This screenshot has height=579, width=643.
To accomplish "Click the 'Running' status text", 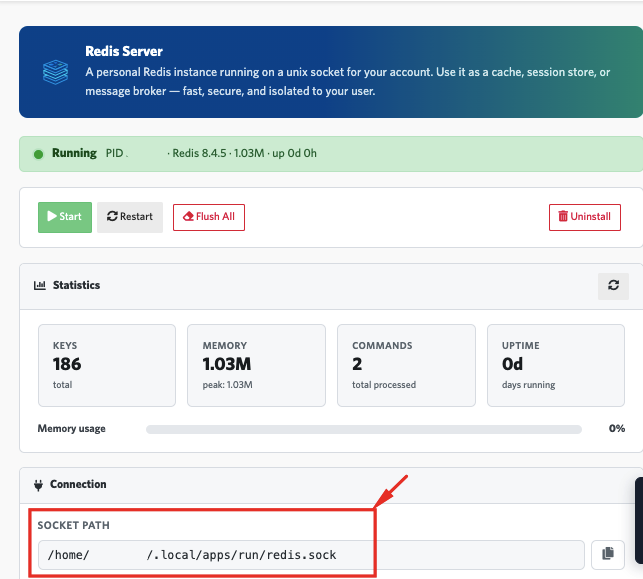I will [x=74, y=153].
